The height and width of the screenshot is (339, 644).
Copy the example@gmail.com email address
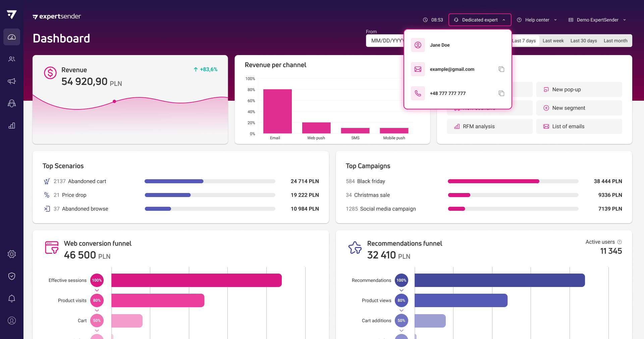501,69
